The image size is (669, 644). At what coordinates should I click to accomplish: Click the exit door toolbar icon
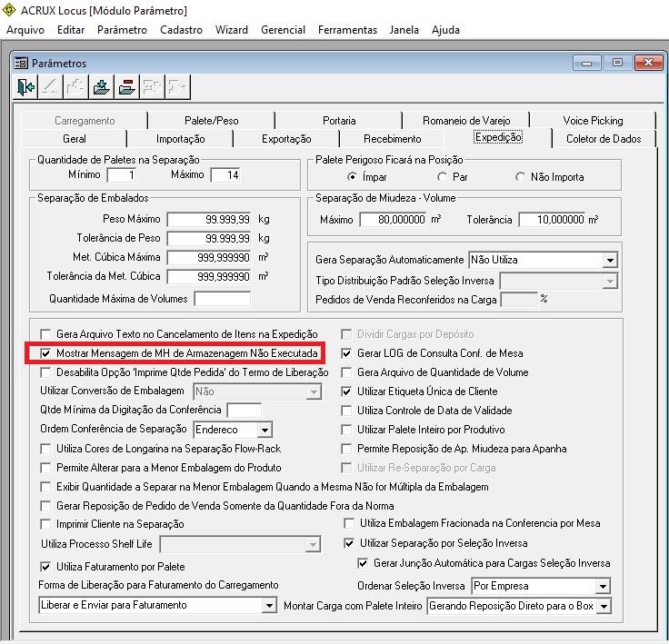[x=25, y=87]
